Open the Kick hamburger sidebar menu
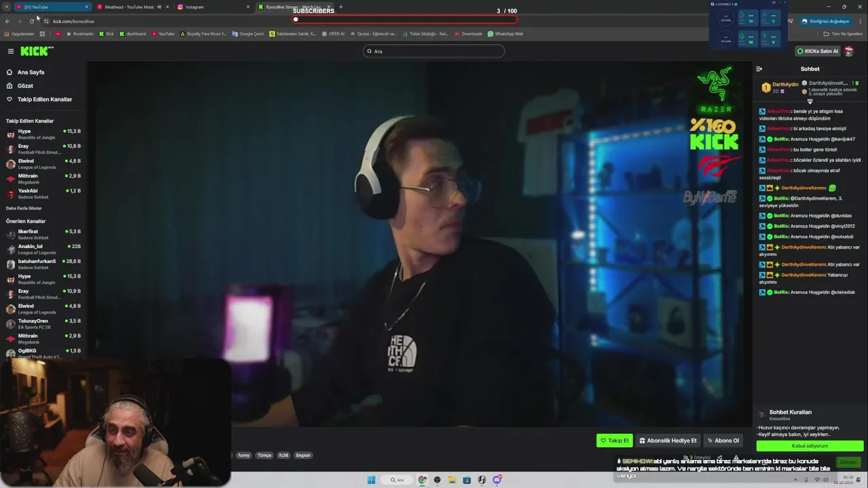 point(10,51)
